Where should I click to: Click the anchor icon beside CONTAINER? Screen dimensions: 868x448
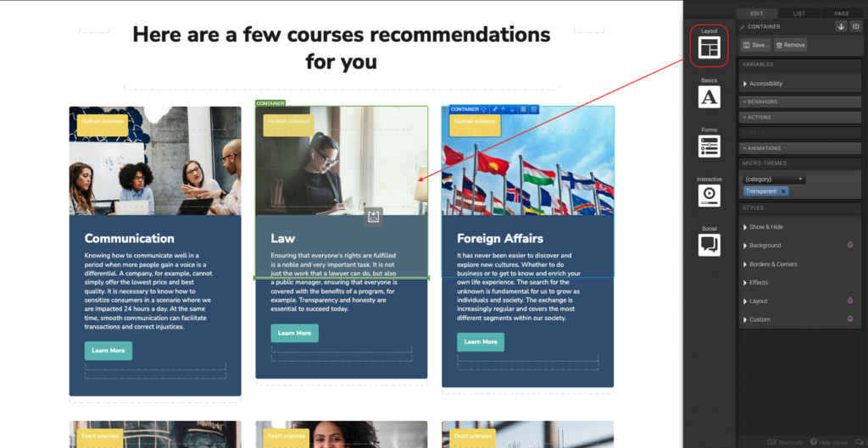pos(841,26)
